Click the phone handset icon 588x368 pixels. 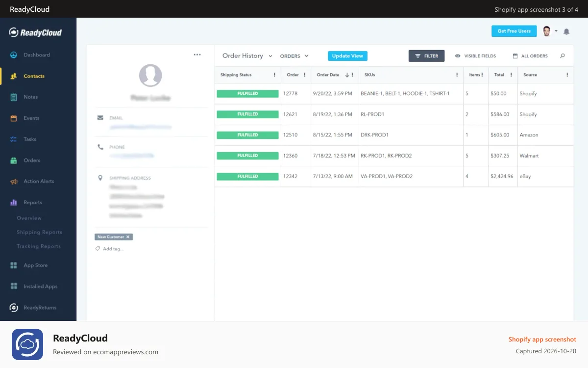point(100,147)
